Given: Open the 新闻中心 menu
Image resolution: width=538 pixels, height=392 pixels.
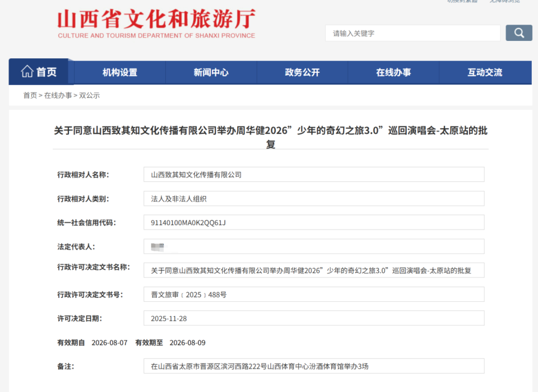Looking at the screenshot, I should 211,72.
